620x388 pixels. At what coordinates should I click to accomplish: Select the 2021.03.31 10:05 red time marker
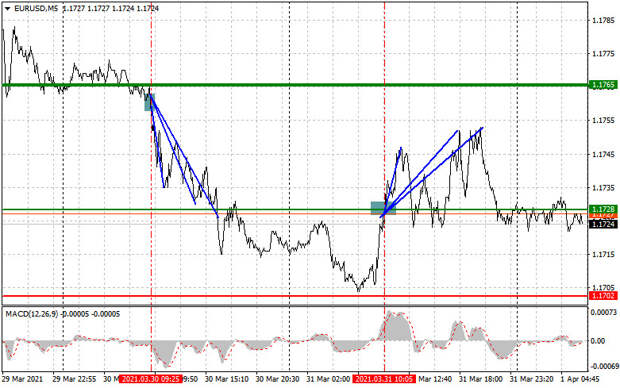coord(384,379)
